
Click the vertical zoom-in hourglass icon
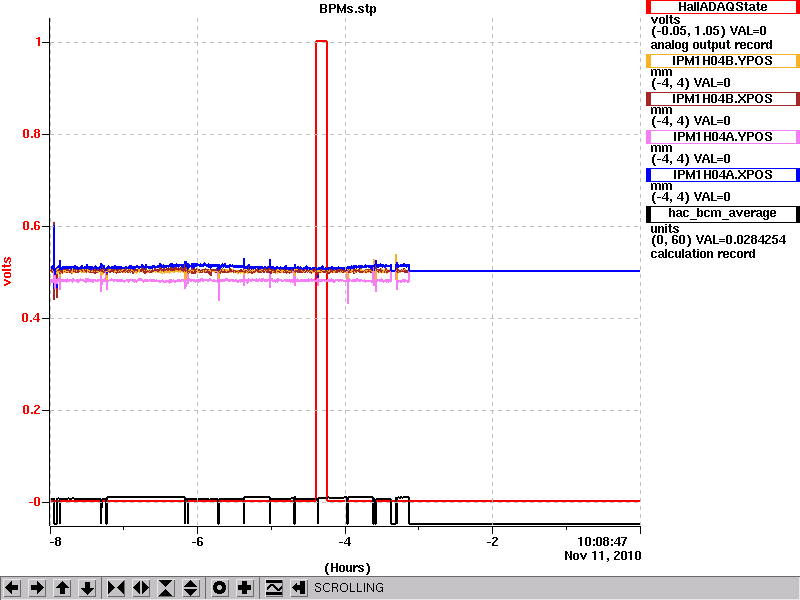point(166,588)
